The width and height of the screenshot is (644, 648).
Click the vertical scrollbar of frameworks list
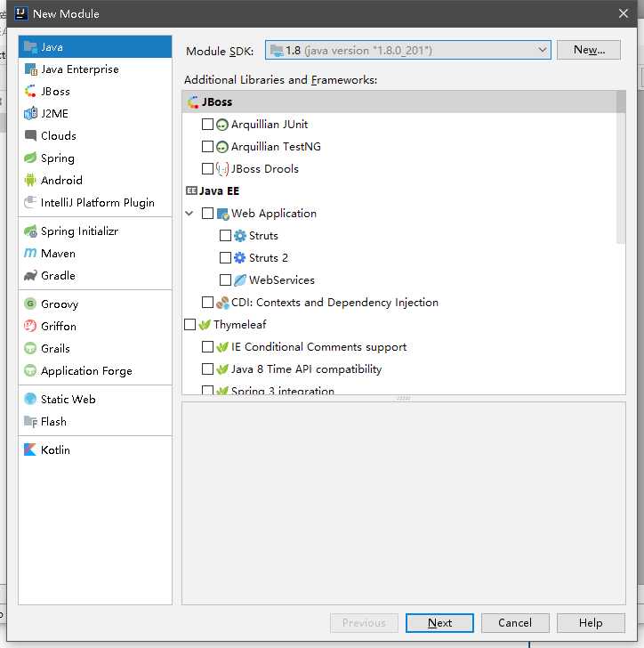tap(621, 167)
